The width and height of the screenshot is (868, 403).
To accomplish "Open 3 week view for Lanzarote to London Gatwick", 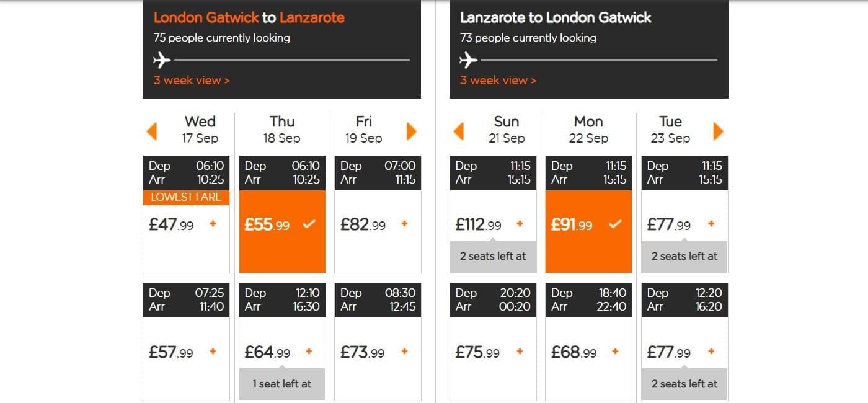I will click(498, 80).
